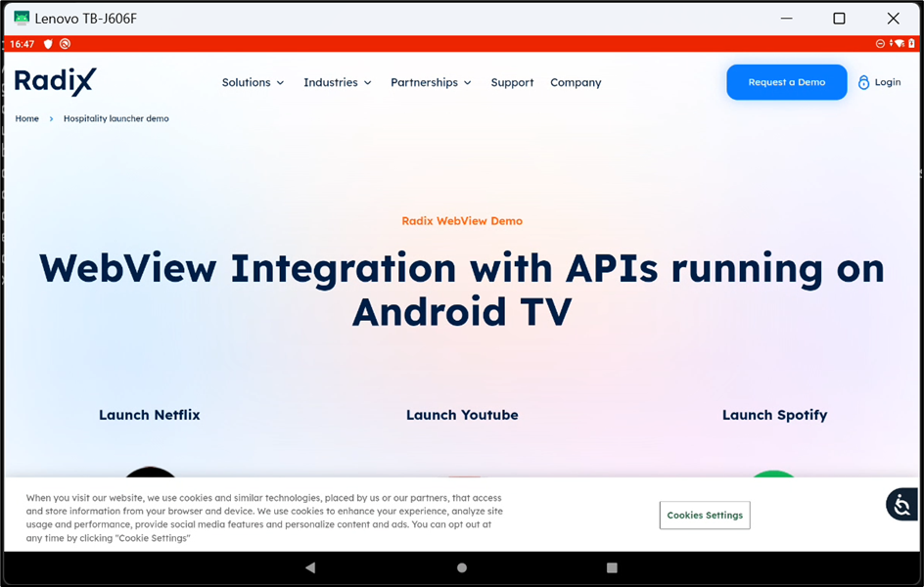The image size is (924, 587).
Task: Follow the Home breadcrumb link
Action: pos(26,118)
